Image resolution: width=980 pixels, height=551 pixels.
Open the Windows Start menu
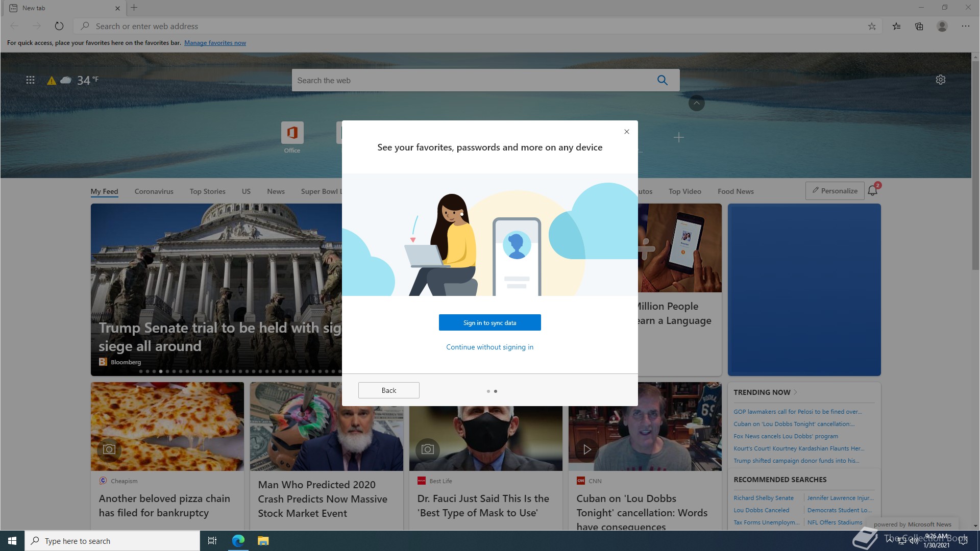tap(12, 541)
